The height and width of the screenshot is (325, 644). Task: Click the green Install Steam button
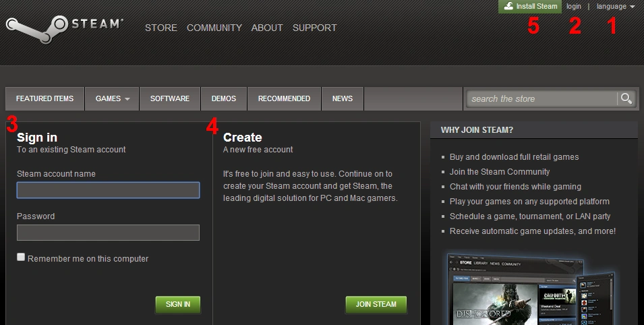[x=530, y=7]
